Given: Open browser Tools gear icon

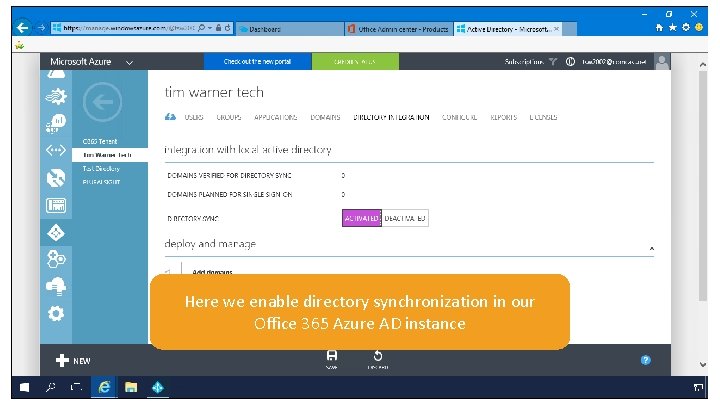Looking at the screenshot, I should coord(686,28).
